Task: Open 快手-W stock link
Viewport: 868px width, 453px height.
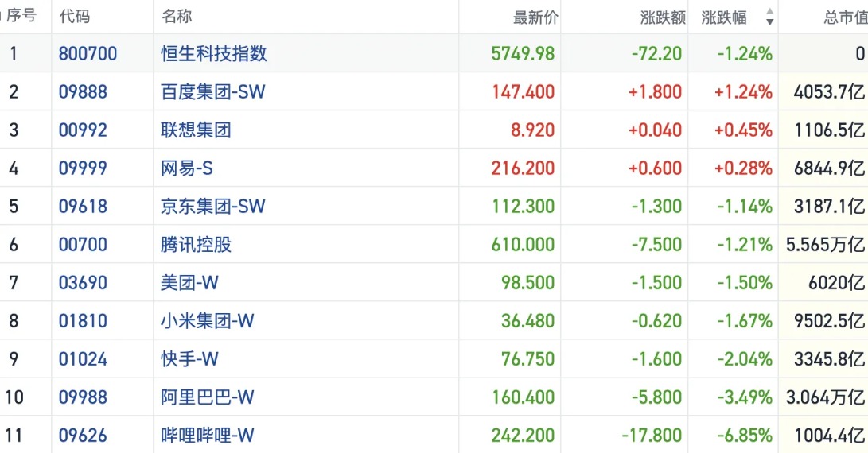Action: (189, 359)
